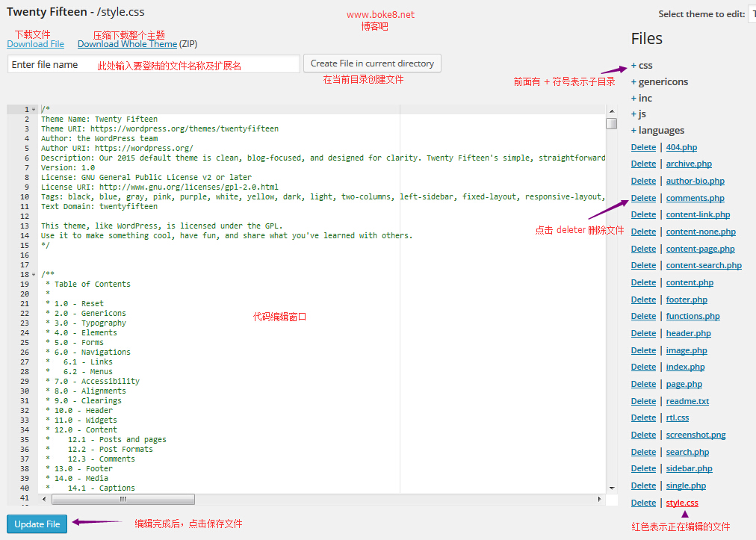Screen dimensions: 756x540
Task: Open content-page.php file
Action: coord(700,249)
